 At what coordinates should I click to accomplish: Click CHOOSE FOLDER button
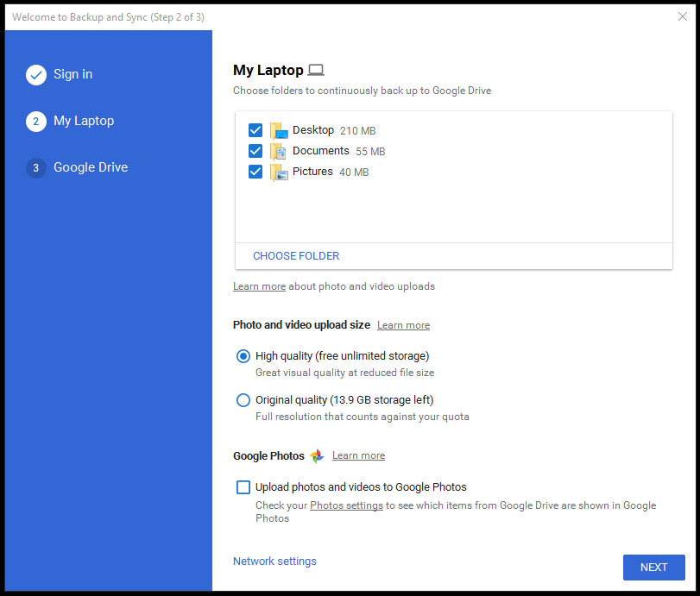coord(296,256)
